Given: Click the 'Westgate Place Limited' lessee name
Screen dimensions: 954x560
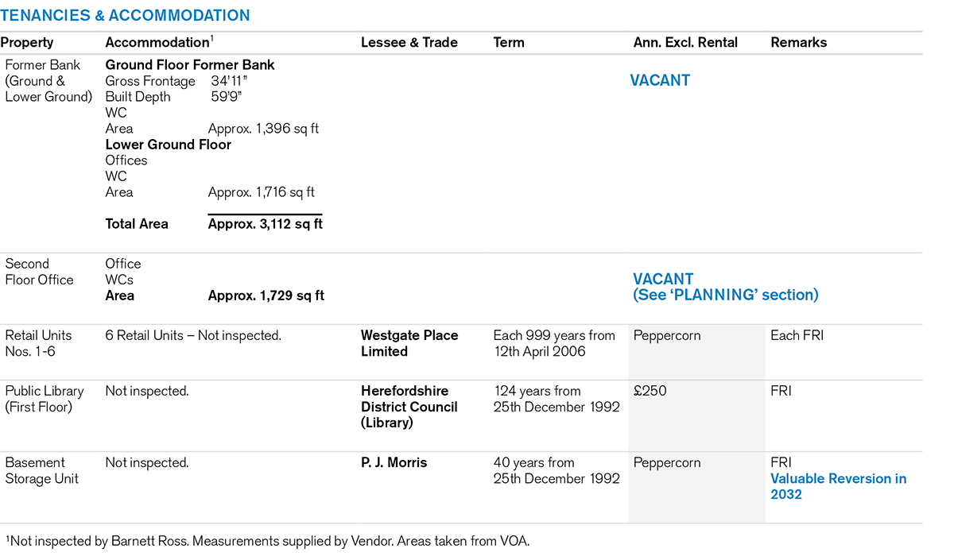Looking at the screenshot, I should 409,343.
